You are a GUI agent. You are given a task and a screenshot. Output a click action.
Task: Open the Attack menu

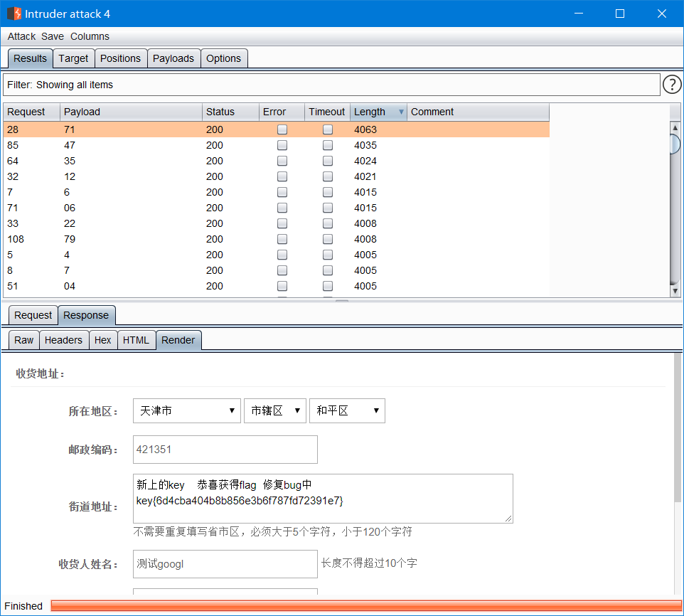click(21, 37)
